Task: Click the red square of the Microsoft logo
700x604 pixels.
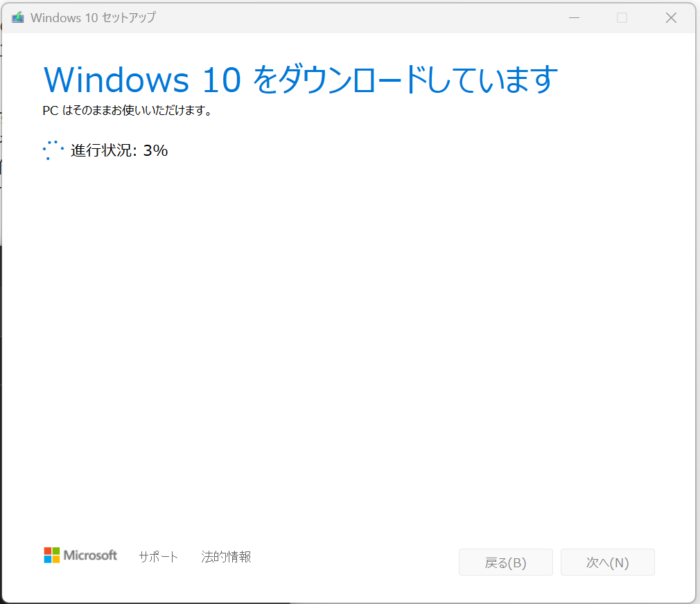Action: tap(47, 552)
